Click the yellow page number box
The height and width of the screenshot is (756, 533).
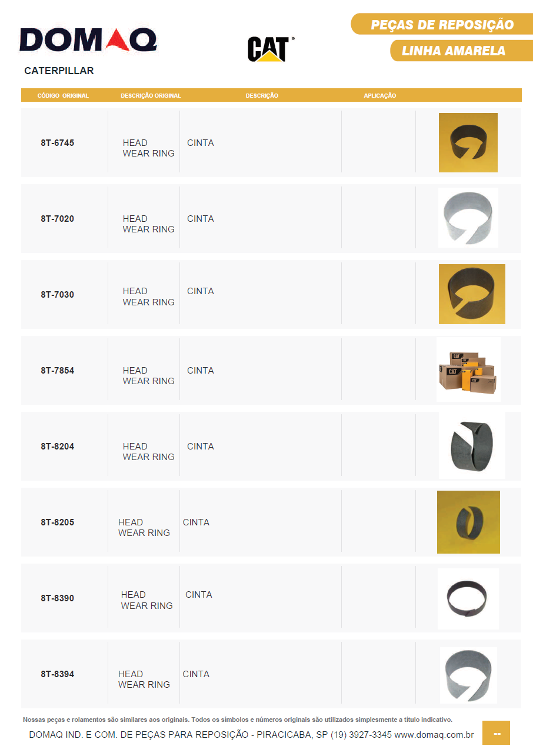coord(496,733)
